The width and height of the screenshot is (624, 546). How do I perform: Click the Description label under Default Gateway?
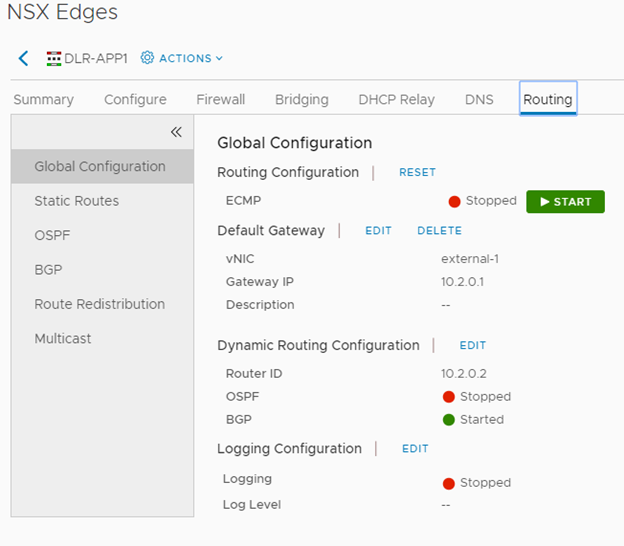click(x=260, y=305)
